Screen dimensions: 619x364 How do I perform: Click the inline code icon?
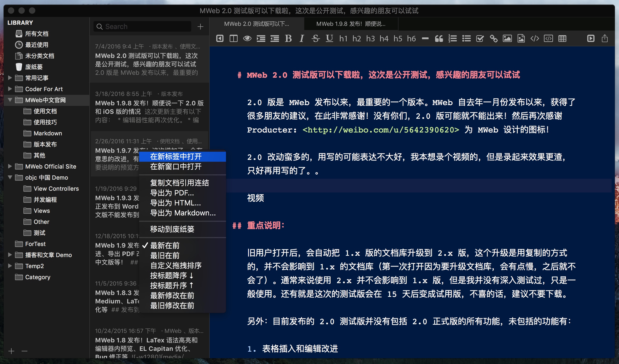[x=535, y=39]
